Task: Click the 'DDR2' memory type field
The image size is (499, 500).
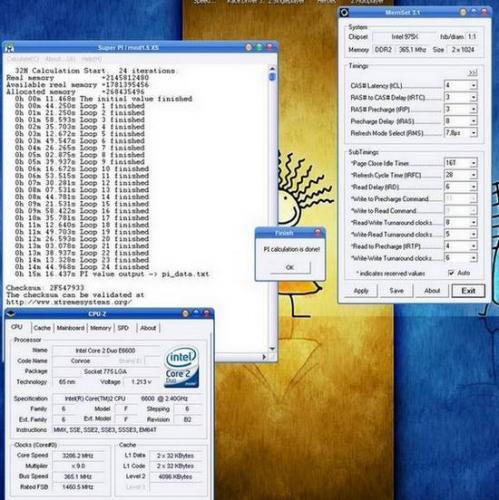Action: (383, 50)
